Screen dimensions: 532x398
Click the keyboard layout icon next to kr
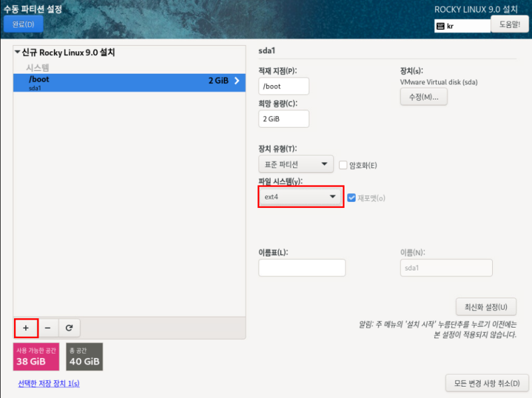(440, 26)
